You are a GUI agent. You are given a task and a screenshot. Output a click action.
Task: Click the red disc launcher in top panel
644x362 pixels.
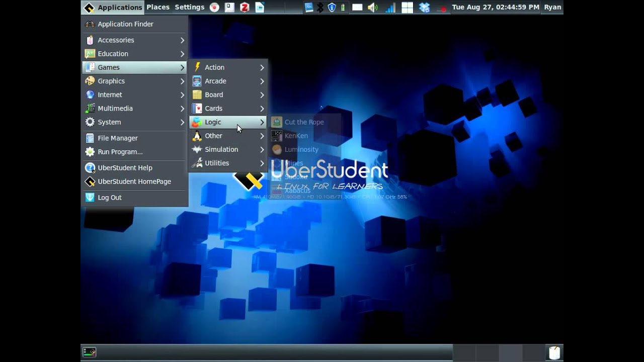(214, 7)
